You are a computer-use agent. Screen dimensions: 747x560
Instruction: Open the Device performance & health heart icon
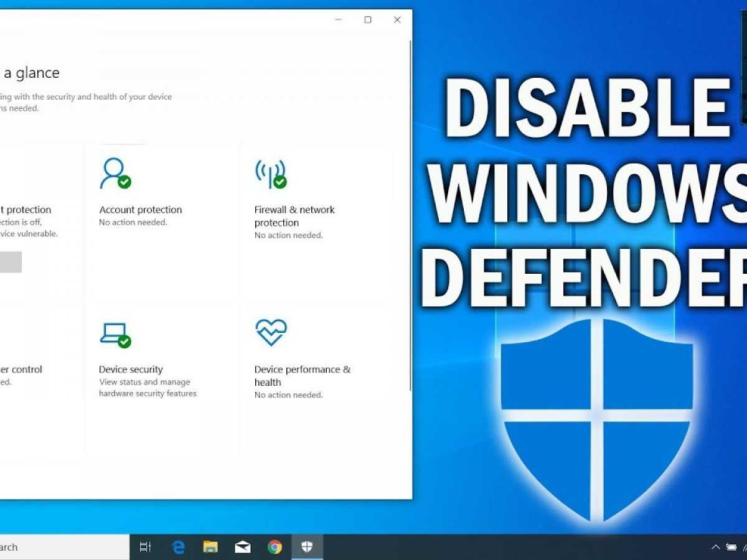click(x=271, y=332)
